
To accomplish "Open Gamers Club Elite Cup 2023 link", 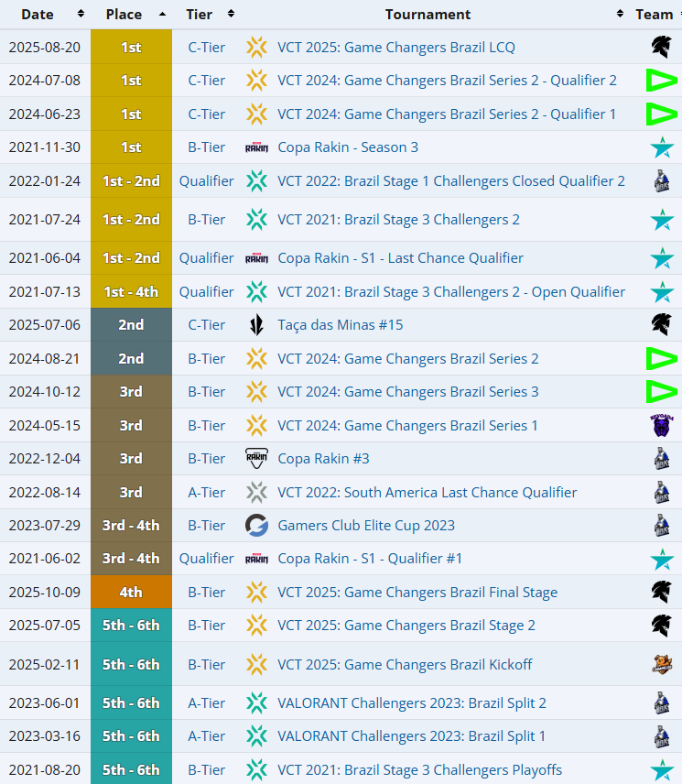I will (x=366, y=526).
